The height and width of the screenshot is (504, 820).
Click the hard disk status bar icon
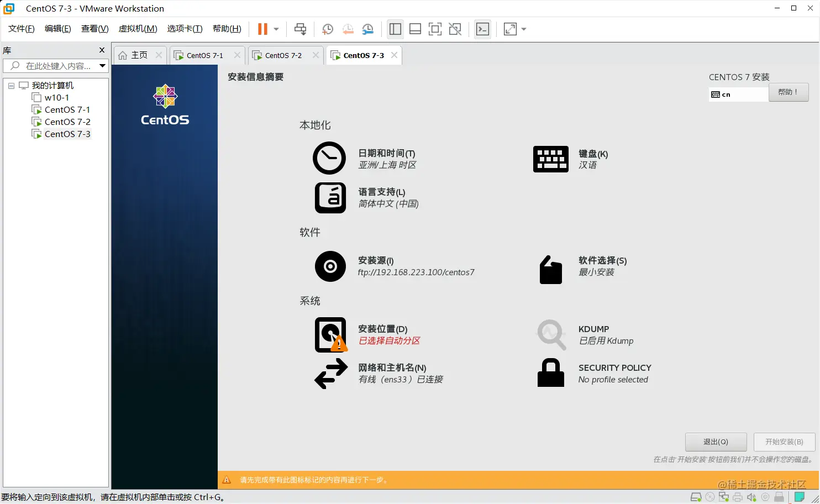click(696, 497)
